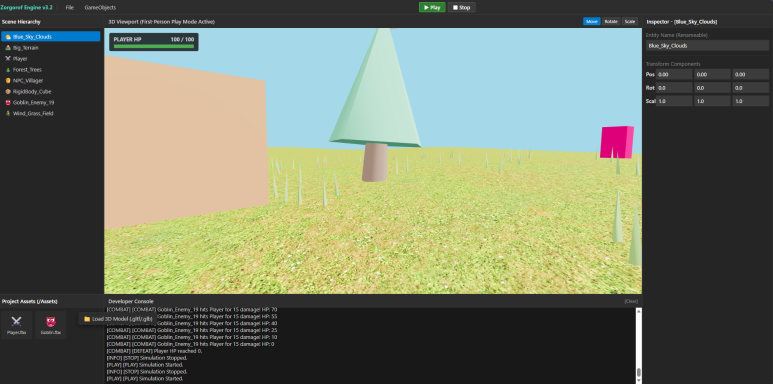The image size is (773, 384).
Task: Focus the Entity Name field in Inspector
Action: point(707,45)
